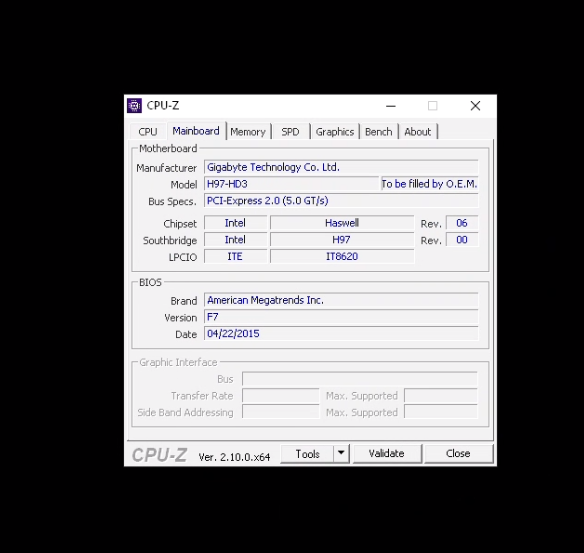The width and height of the screenshot is (584, 553).
Task: Click the CPU-Z application icon in title bar
Action: pyautogui.click(x=134, y=106)
